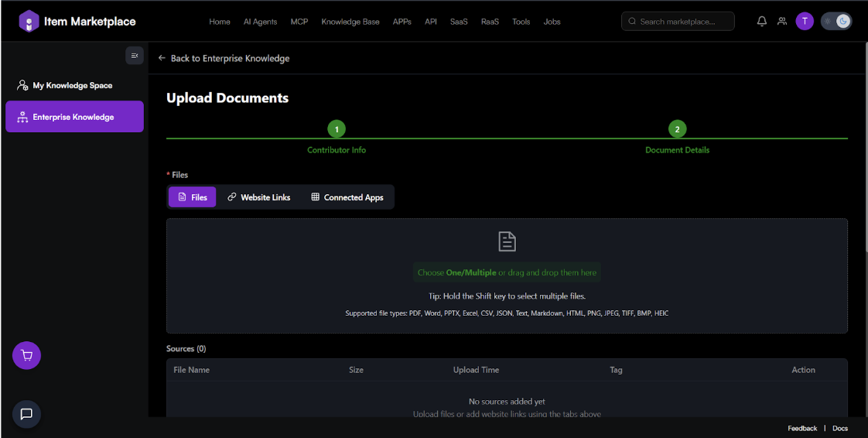This screenshot has height=438, width=868.
Task: Click the document icon in upload area
Action: pos(507,241)
